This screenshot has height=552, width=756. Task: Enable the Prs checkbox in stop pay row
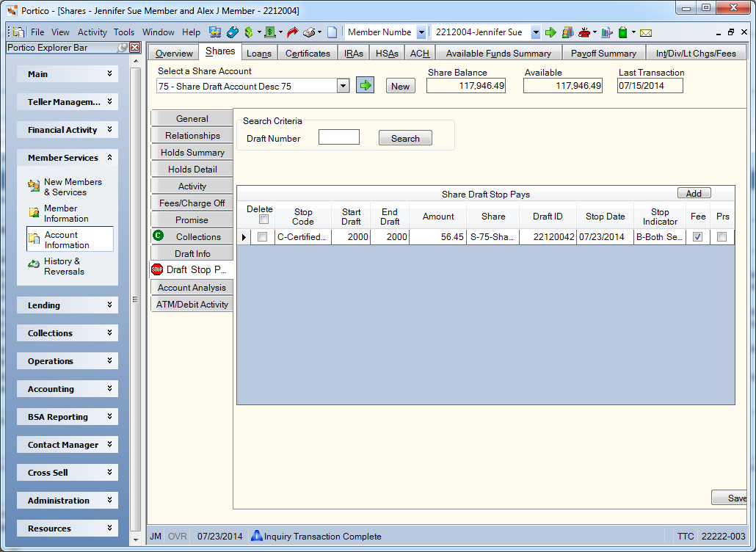tap(722, 236)
